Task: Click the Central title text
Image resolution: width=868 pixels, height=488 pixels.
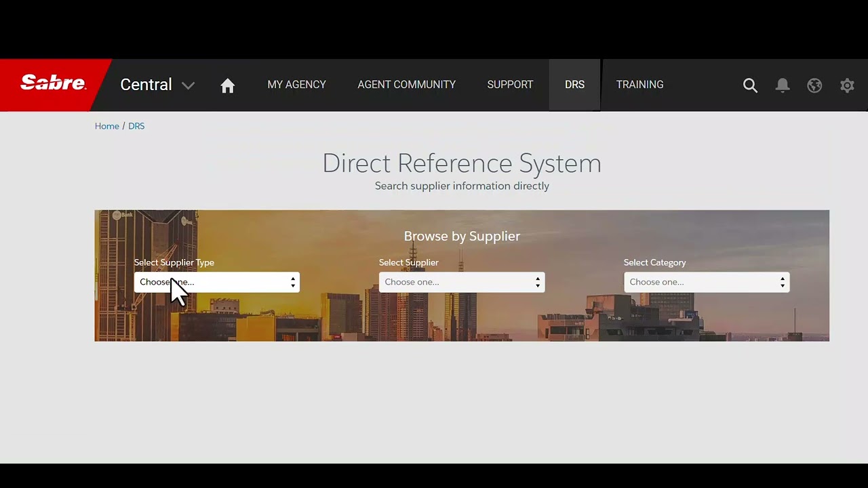Action: (146, 85)
